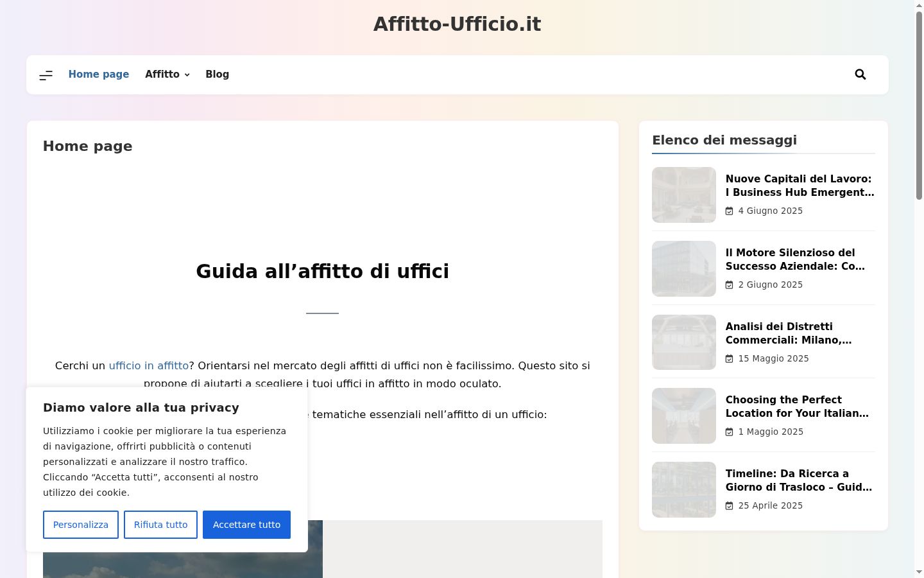Click the search magnifier icon
The height and width of the screenshot is (578, 924).
(x=860, y=74)
